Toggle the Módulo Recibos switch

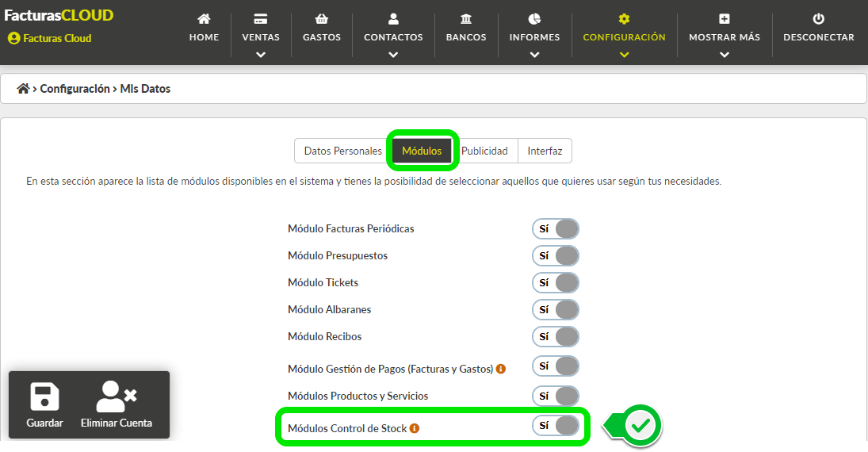tap(556, 337)
